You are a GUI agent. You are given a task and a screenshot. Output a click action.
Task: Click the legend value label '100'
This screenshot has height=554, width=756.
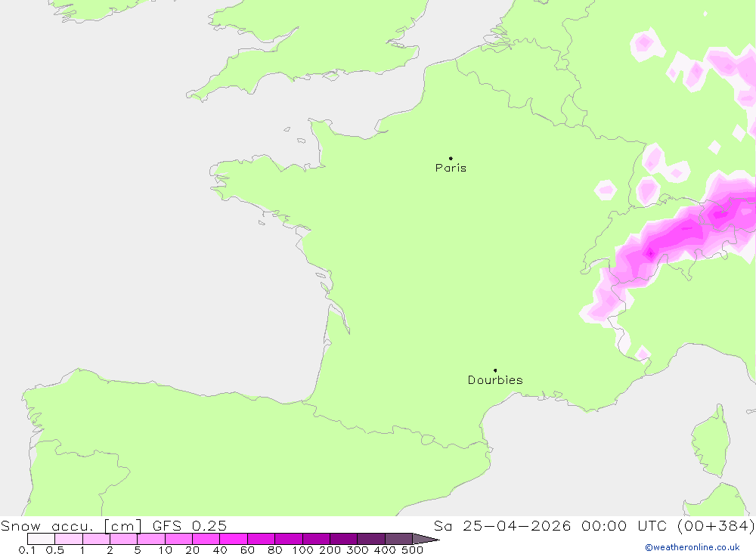click(302, 550)
